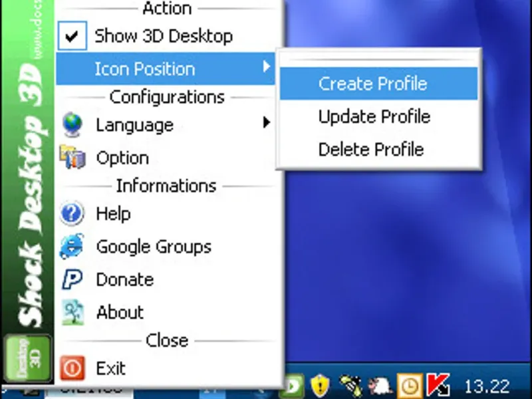Open the Icon Position submenu entry

point(166,69)
